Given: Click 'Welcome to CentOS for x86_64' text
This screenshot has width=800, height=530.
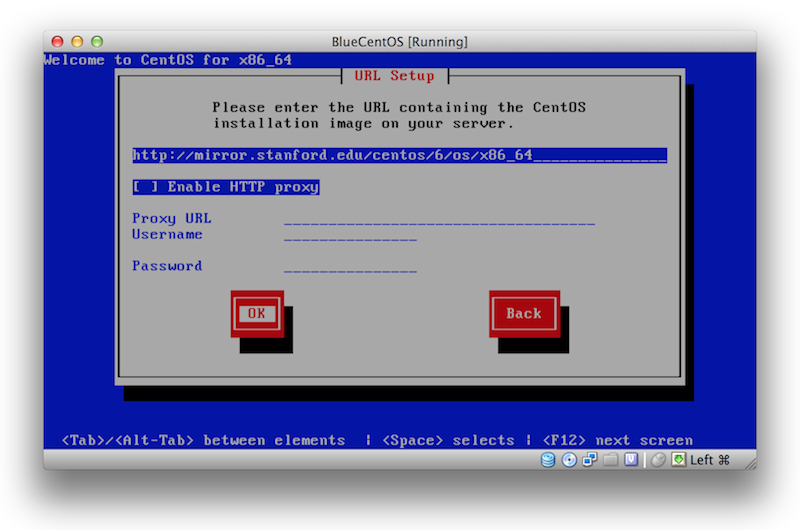Looking at the screenshot, I should pyautogui.click(x=168, y=60).
